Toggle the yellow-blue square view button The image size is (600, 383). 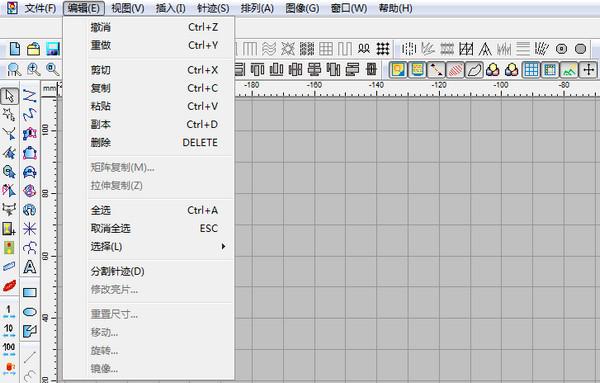tap(398, 70)
